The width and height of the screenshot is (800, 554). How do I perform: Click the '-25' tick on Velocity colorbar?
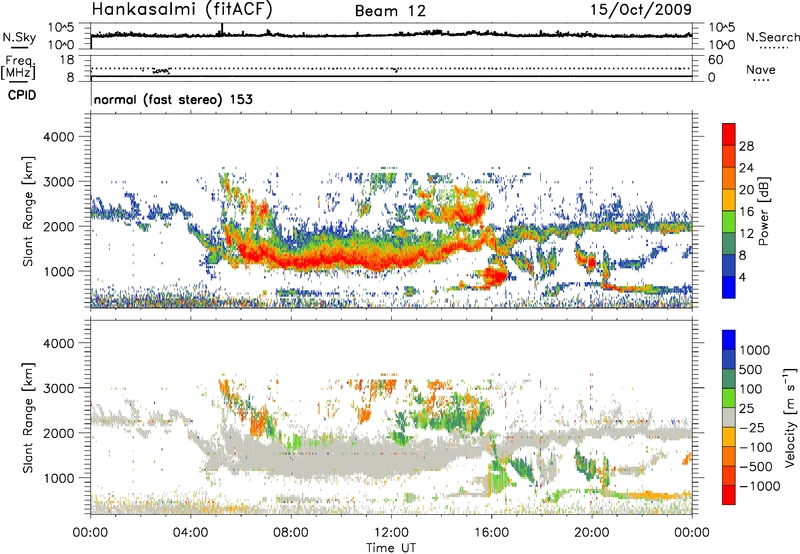click(x=752, y=428)
